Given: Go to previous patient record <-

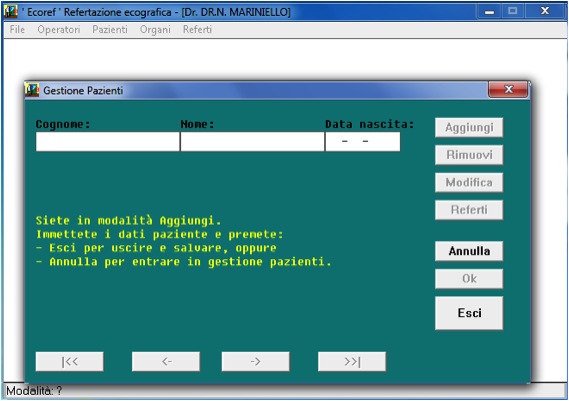Looking at the screenshot, I should pyautogui.click(x=166, y=361).
